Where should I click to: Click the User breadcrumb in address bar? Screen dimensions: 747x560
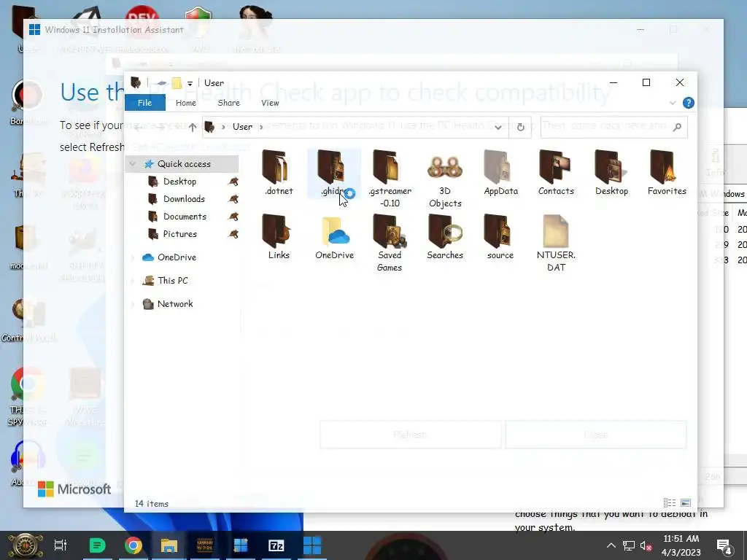click(242, 127)
